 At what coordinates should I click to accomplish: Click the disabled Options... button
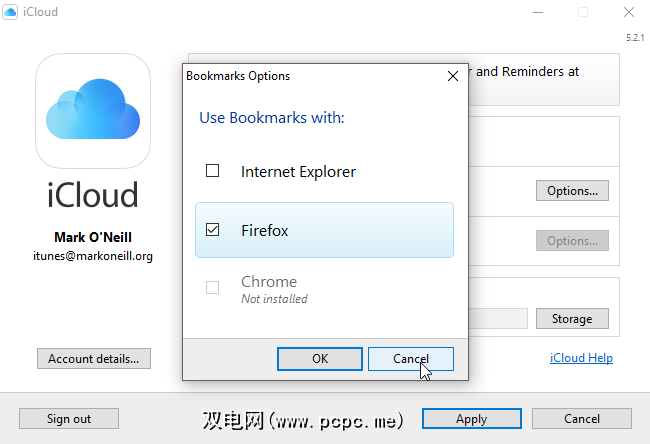click(x=572, y=240)
